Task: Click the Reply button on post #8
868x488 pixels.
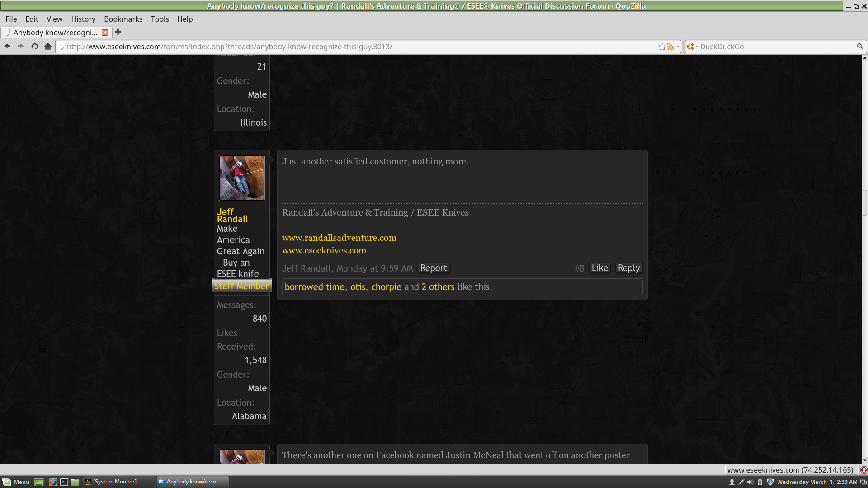Action: pyautogui.click(x=628, y=268)
